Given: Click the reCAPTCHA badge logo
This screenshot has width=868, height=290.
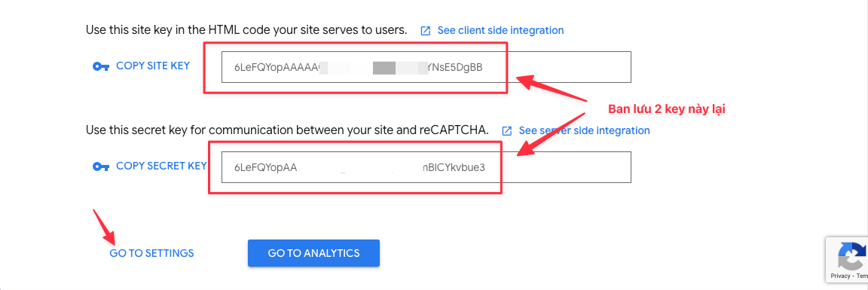Looking at the screenshot, I should tap(853, 255).
